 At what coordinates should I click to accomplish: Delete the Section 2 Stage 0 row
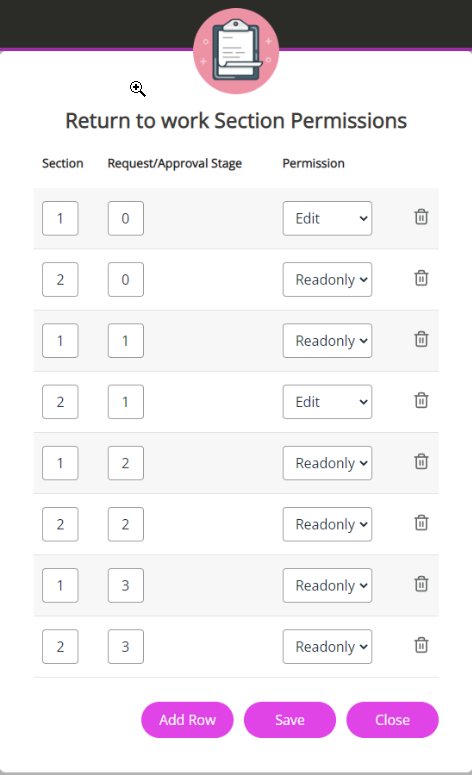tap(421, 278)
